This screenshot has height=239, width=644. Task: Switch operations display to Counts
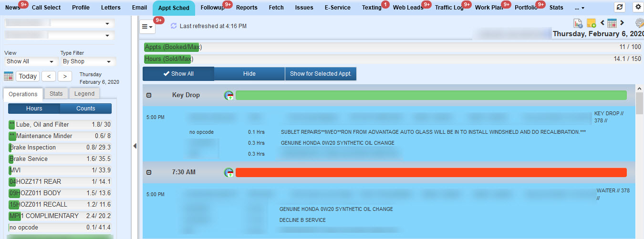click(x=86, y=109)
